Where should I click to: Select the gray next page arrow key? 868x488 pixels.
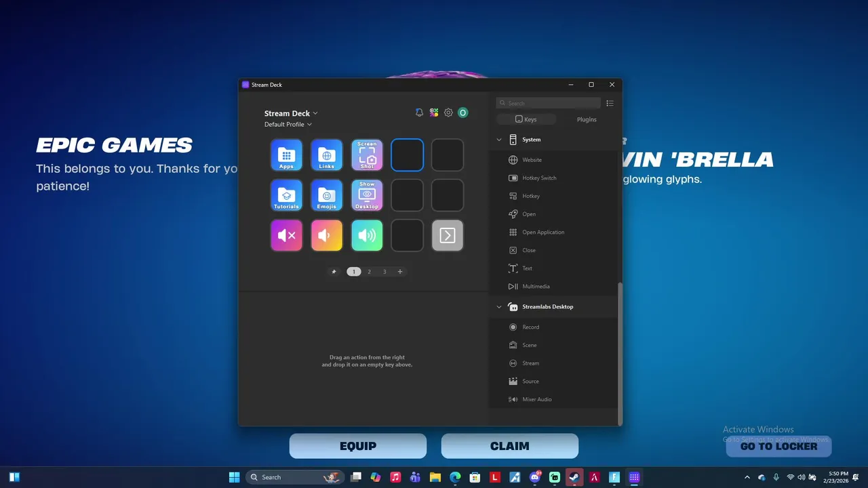click(x=448, y=235)
